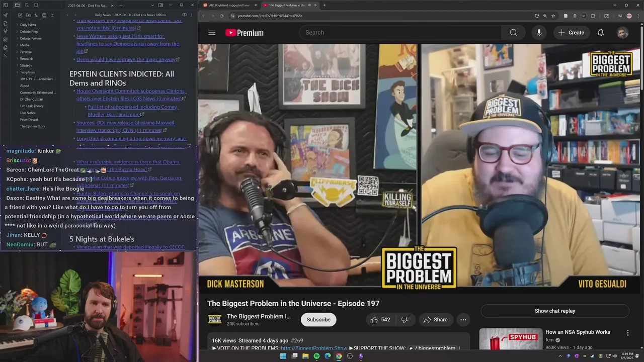The image size is (644, 362).
Task: Expand the Personal folder
Action: [26, 52]
